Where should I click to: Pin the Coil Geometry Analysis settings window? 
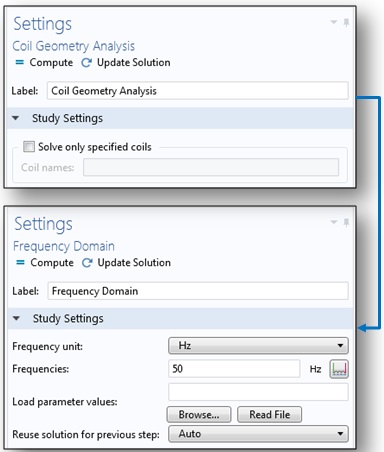pyautogui.click(x=346, y=22)
